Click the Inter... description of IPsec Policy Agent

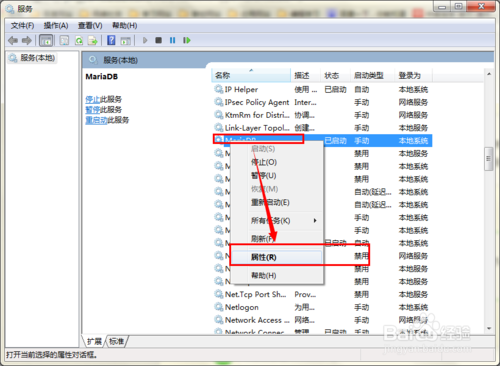[x=305, y=102]
